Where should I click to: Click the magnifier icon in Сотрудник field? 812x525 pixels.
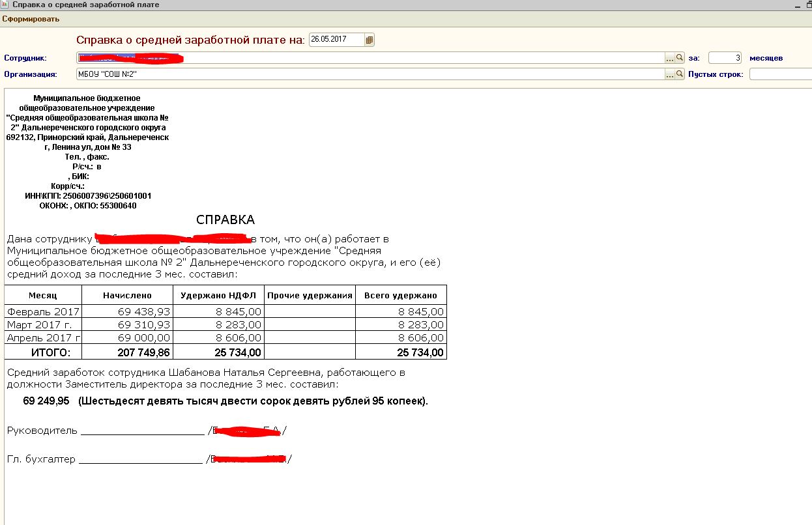pyautogui.click(x=678, y=58)
